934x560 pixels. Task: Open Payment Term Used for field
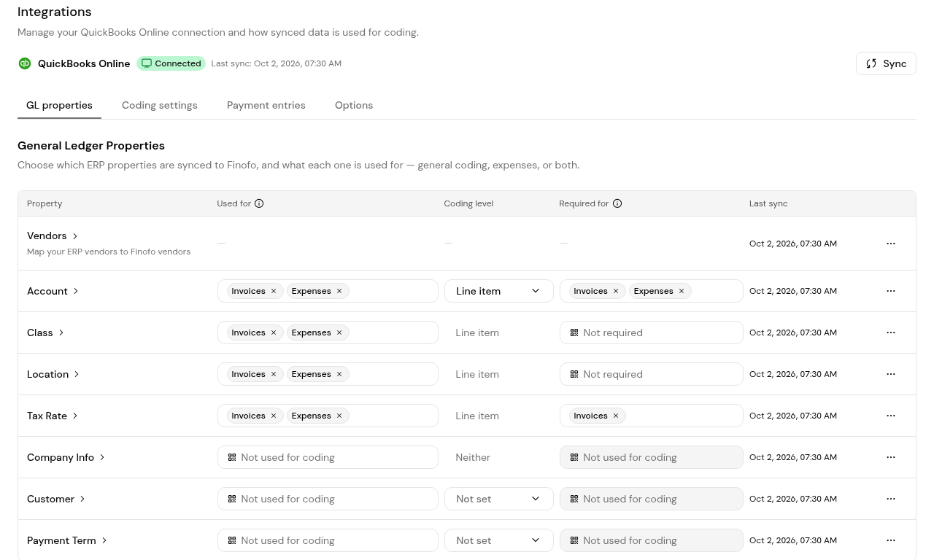click(328, 540)
